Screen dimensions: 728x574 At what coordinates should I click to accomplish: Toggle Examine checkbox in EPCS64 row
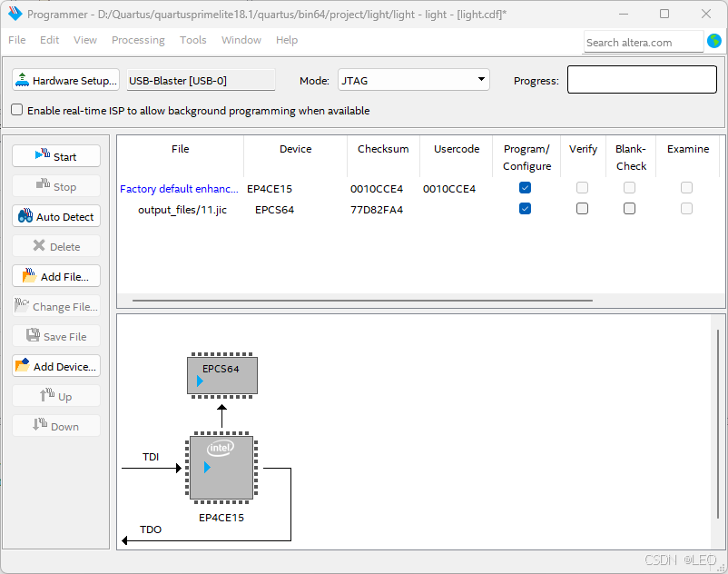[x=686, y=209]
